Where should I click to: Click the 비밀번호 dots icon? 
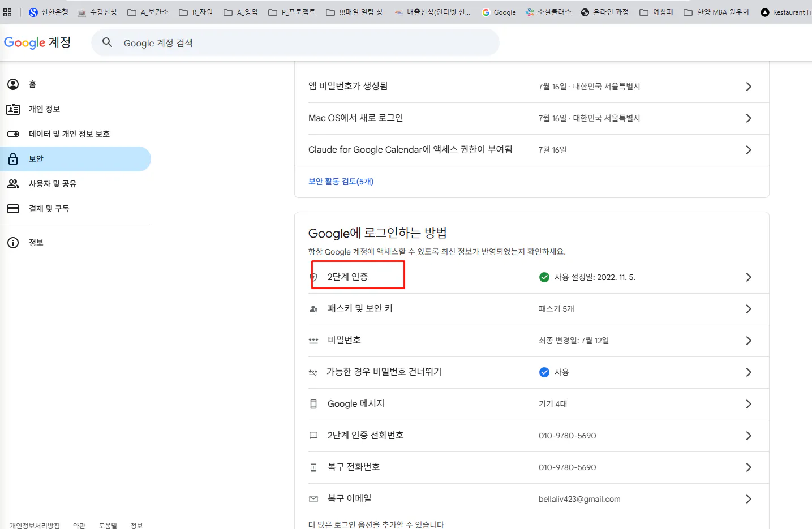click(313, 341)
